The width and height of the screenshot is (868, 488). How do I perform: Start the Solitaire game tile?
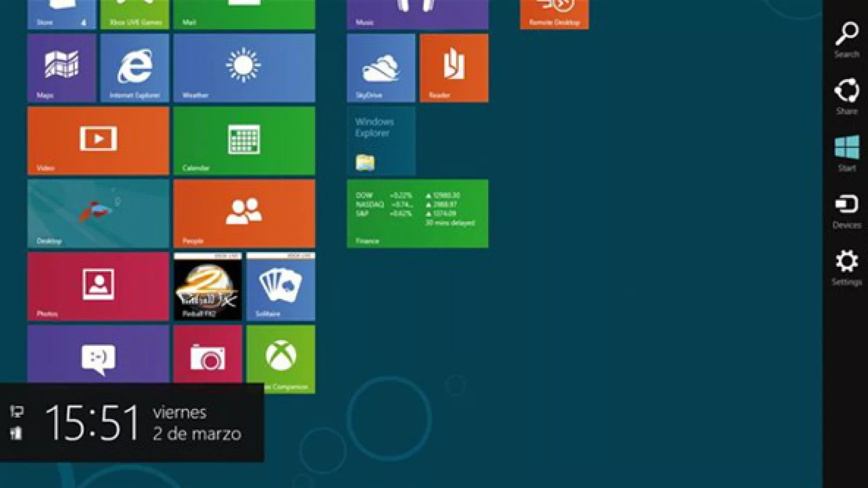(280, 286)
